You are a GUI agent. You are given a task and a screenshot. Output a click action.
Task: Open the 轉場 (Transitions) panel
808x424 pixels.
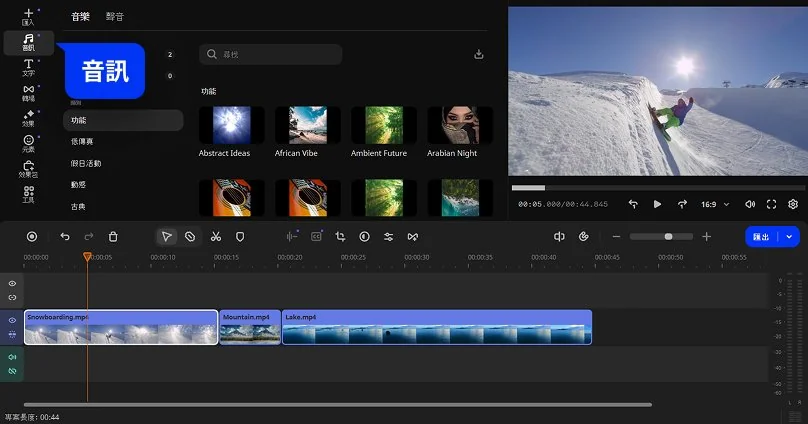click(x=28, y=93)
